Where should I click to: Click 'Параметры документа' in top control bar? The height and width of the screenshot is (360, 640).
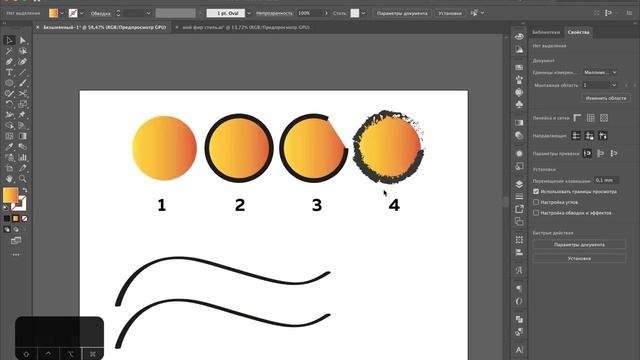[x=402, y=13]
